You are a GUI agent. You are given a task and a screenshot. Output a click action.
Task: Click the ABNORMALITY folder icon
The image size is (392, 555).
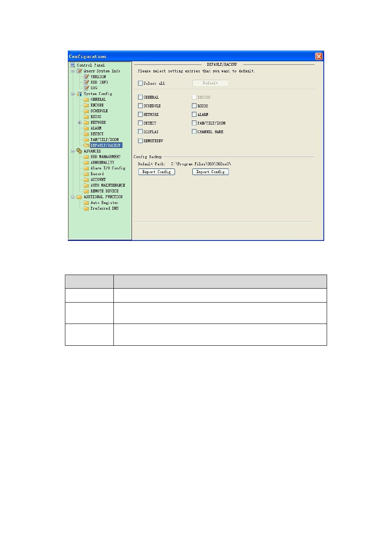pos(86,162)
